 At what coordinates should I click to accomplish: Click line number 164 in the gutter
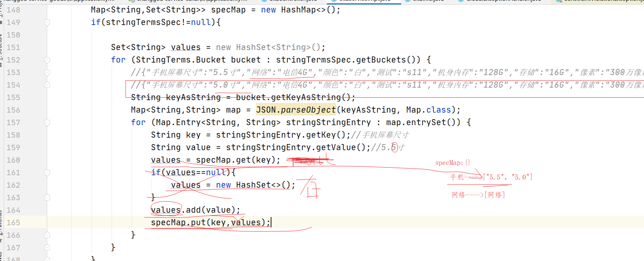(14, 210)
